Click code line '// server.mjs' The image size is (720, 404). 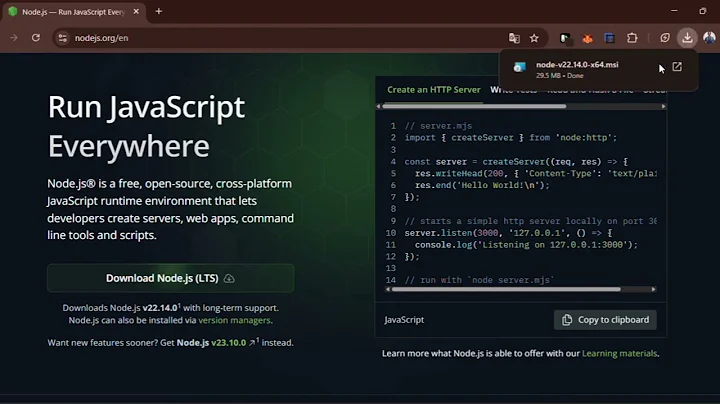[438, 126]
